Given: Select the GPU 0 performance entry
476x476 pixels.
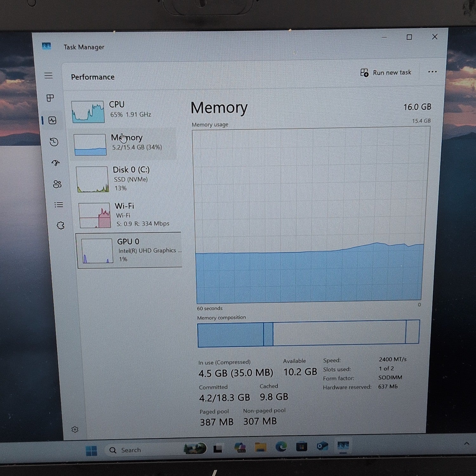Looking at the screenshot, I should (129, 250).
